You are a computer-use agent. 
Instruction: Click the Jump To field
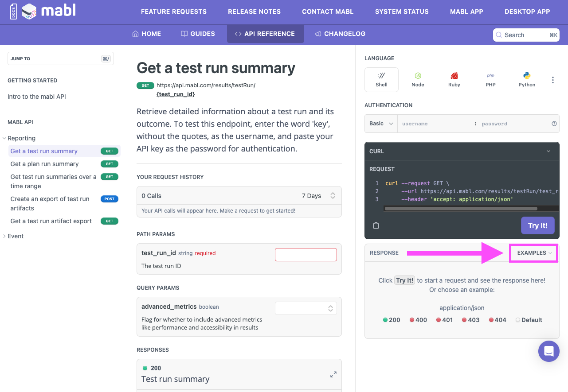pos(60,58)
